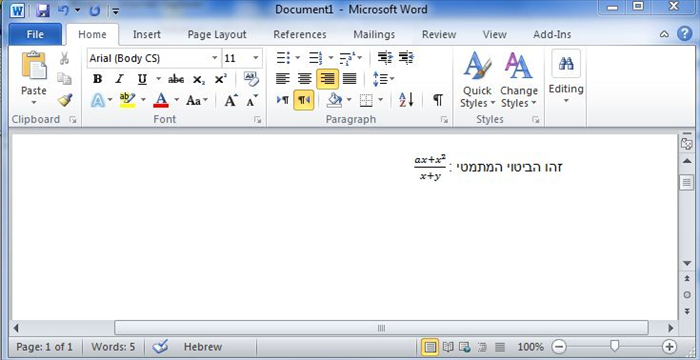Set left-to-right text direction
Image resolution: width=700 pixels, height=360 pixels.
click(283, 100)
